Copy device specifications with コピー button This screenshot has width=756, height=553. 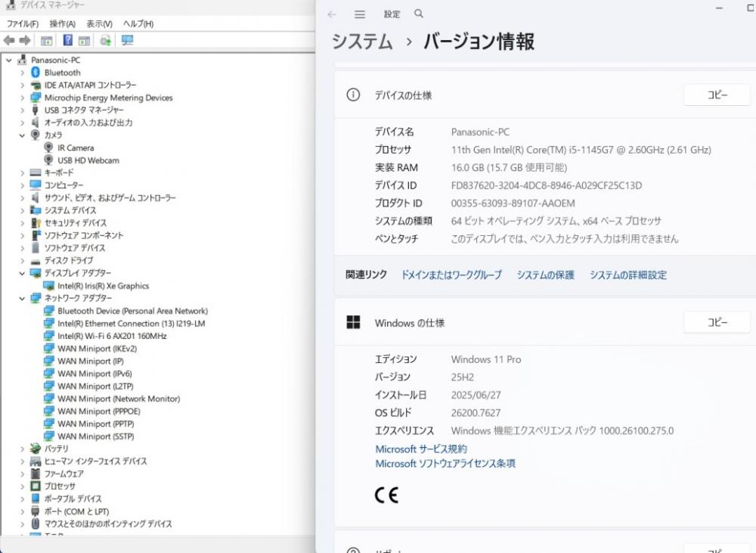tap(717, 95)
